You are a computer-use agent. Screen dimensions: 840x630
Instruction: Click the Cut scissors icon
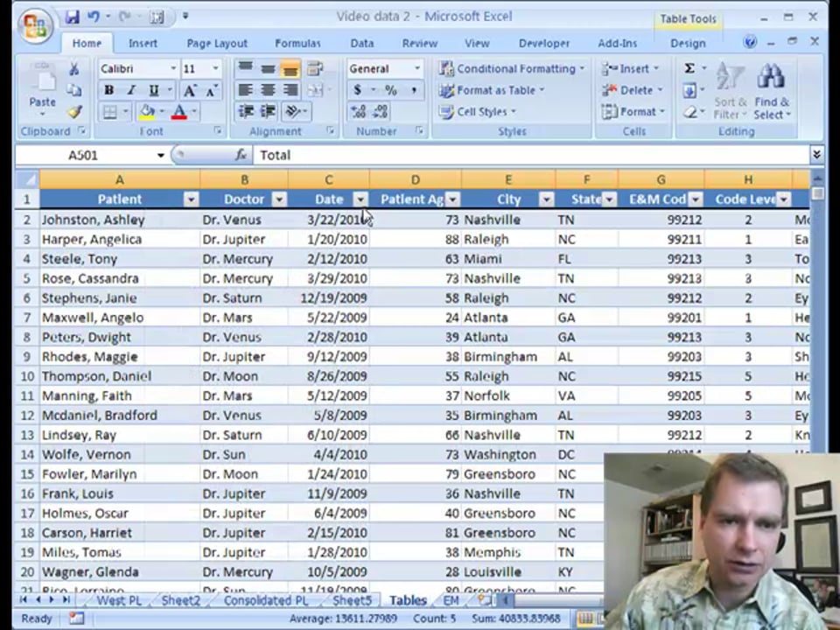[x=73, y=68]
